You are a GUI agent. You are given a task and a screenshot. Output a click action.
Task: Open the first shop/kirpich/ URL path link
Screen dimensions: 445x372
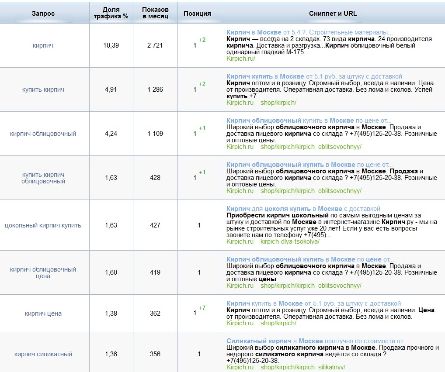tap(278, 103)
